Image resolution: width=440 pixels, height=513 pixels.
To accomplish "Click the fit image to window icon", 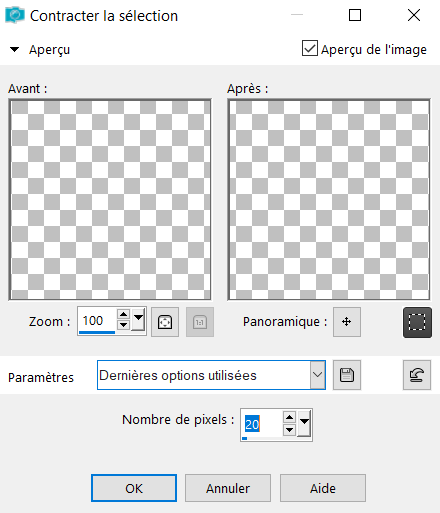I will tap(165, 322).
